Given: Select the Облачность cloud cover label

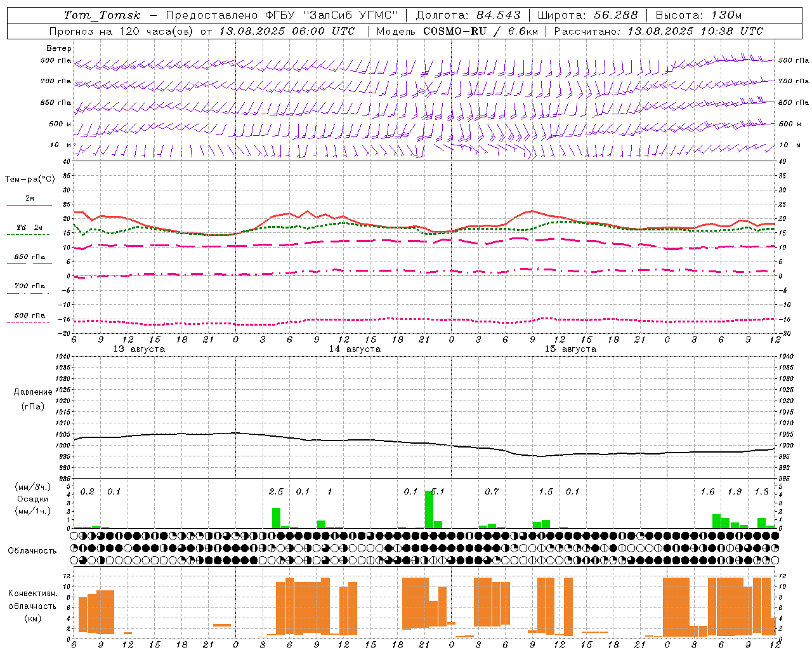Looking at the screenshot, I should (x=32, y=550).
